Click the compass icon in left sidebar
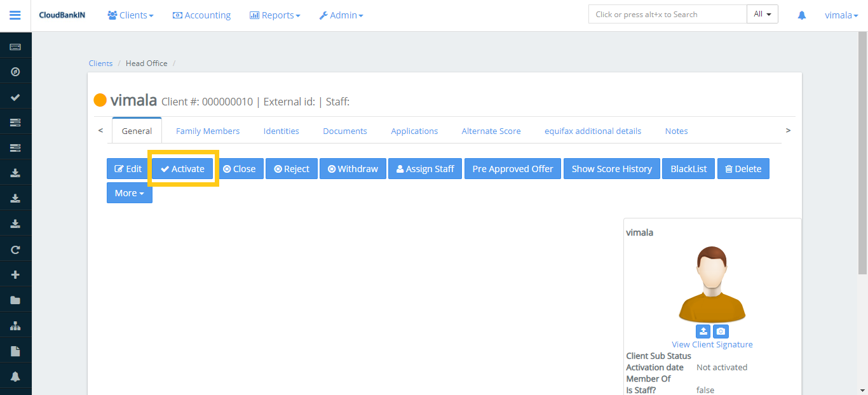 point(15,72)
